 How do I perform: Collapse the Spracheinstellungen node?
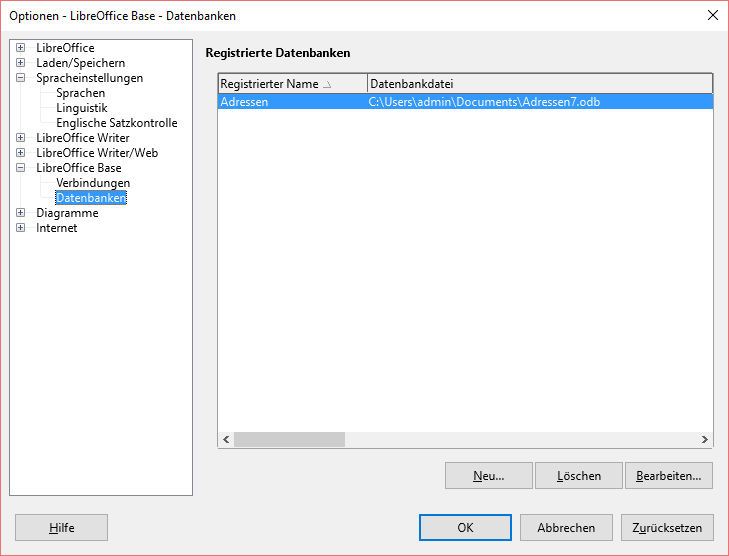point(20,78)
